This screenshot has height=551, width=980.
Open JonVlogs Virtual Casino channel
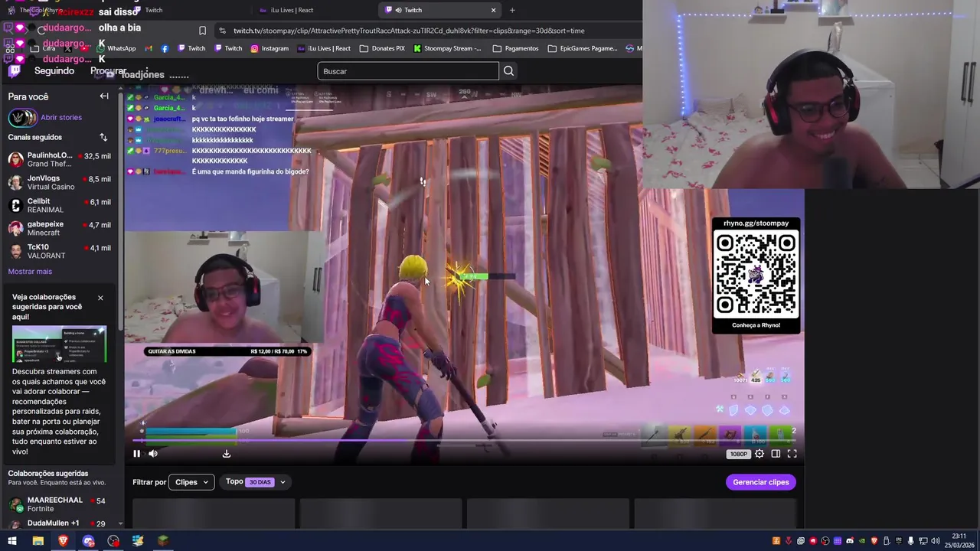59,182
